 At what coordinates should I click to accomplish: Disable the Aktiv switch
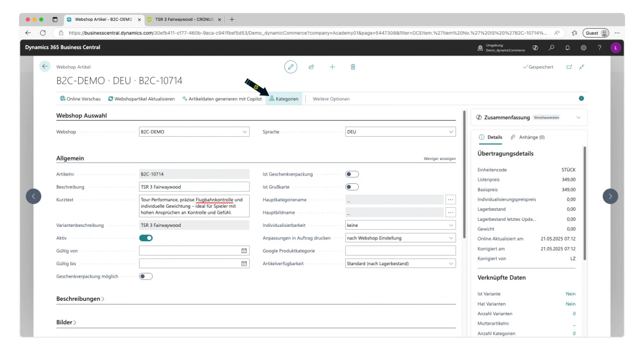[146, 238]
